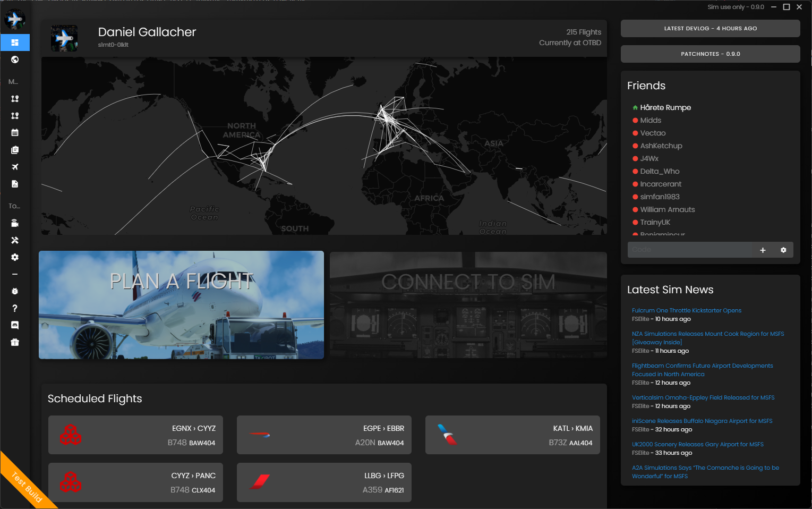This screenshot has height=509, width=812.
Task: Click the Plan a Flight tile
Action: (181, 305)
